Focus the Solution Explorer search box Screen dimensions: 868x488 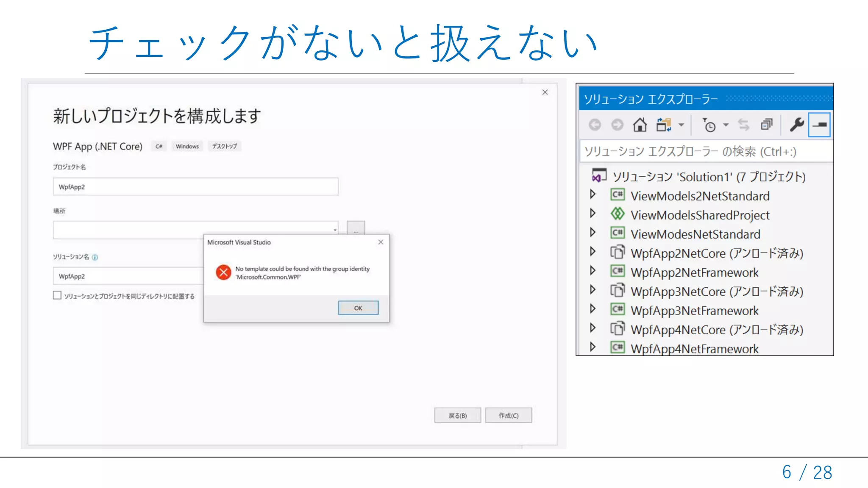click(x=706, y=151)
